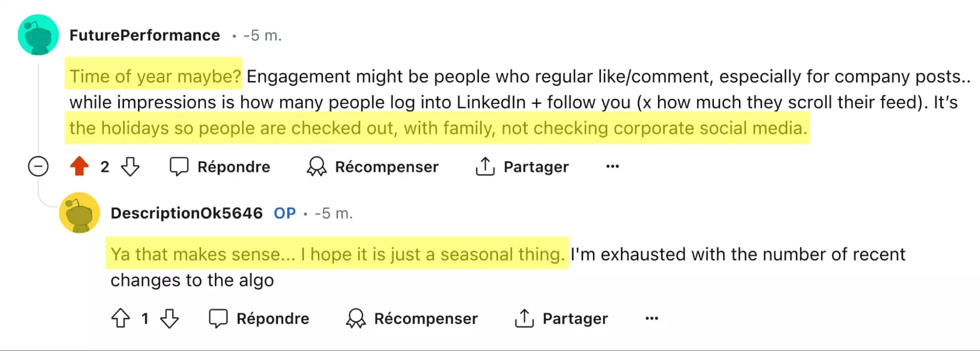Open the overflow menu on FuturePerformance's comment
The image size is (980, 351).
coord(612,166)
